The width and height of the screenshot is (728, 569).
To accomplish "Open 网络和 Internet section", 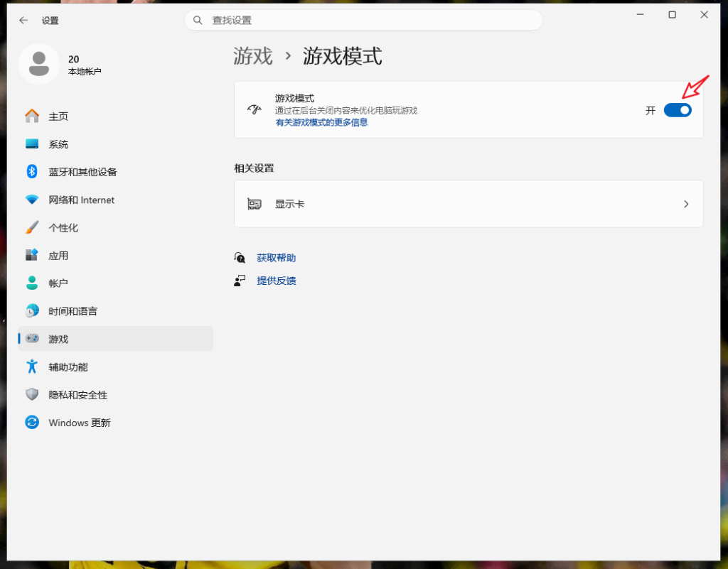I will click(116, 200).
